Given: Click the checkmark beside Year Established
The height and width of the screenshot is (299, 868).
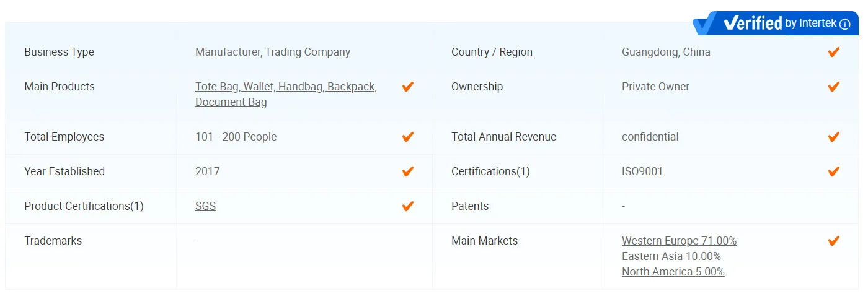Looking at the screenshot, I should [407, 171].
